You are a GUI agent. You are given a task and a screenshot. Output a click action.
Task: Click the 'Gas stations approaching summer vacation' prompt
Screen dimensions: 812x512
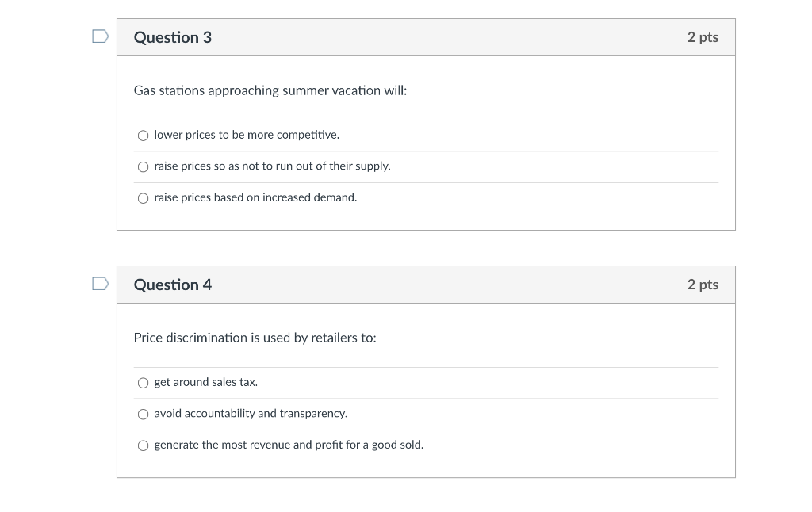270,90
